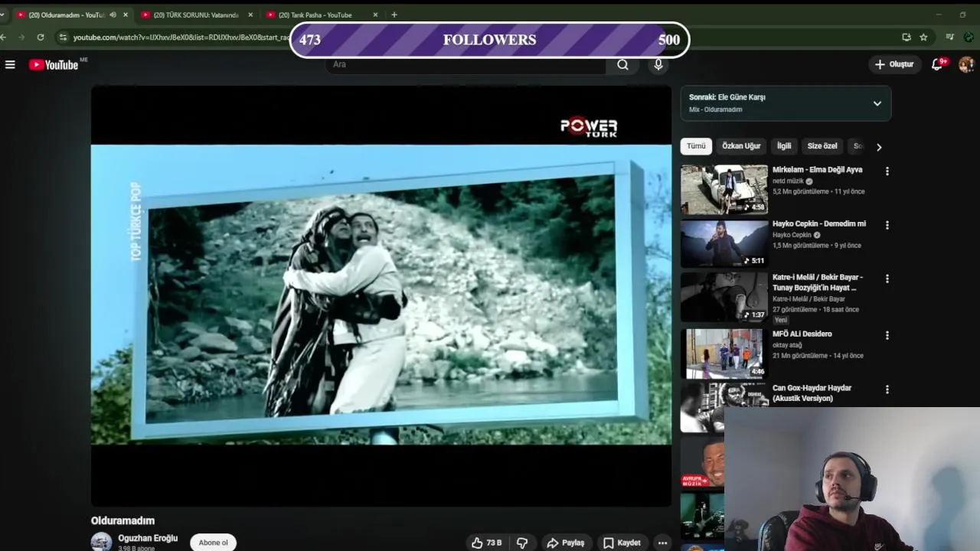Reload the page in the browser
The image size is (980, 551).
tap(41, 37)
